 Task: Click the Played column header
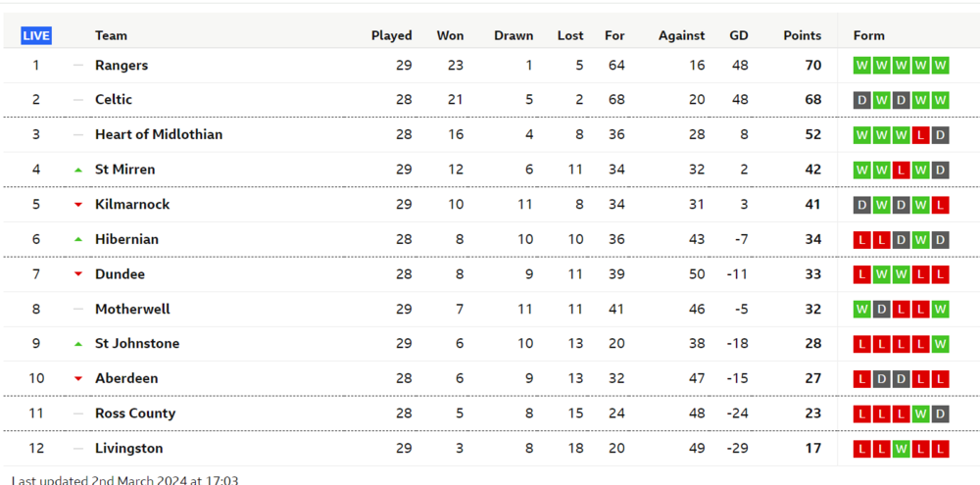392,35
